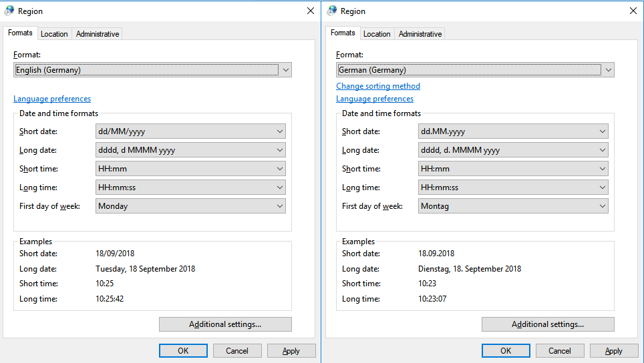The image size is (644, 363).
Task: Open Language preferences link in the right dialog
Action: point(375,99)
